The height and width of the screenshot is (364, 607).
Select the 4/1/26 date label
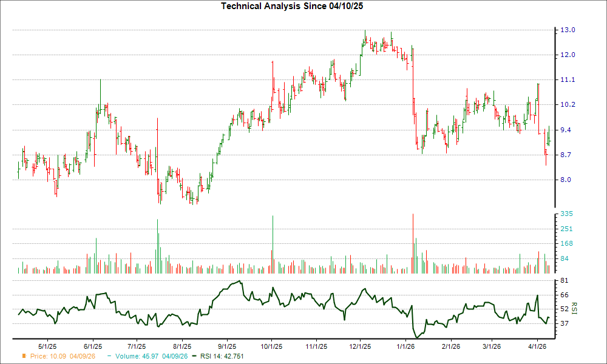(537, 346)
